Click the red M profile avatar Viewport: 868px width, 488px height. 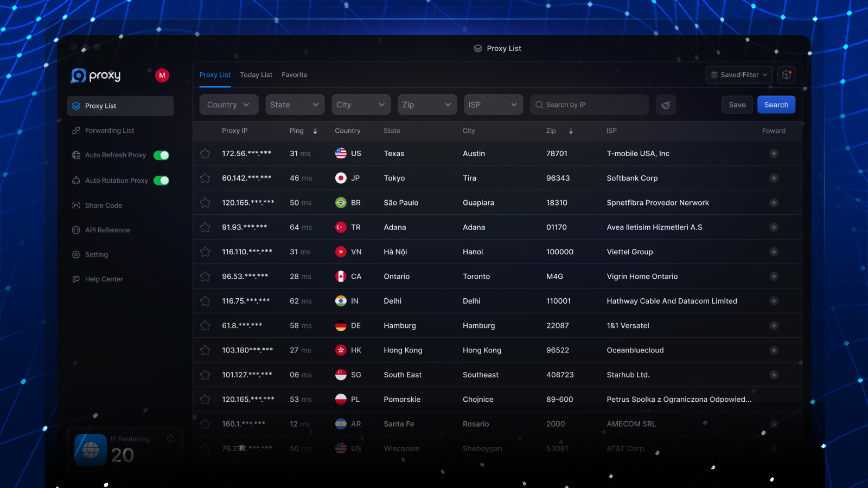pos(162,75)
